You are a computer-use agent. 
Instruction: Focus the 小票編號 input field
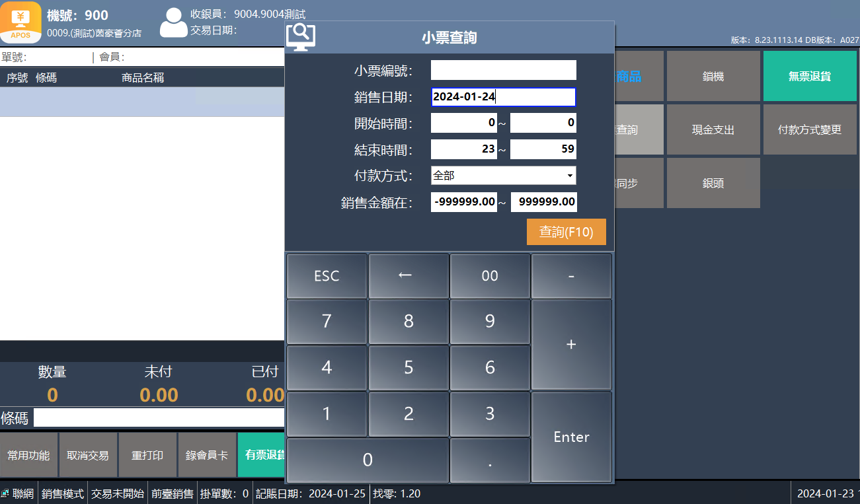click(504, 70)
